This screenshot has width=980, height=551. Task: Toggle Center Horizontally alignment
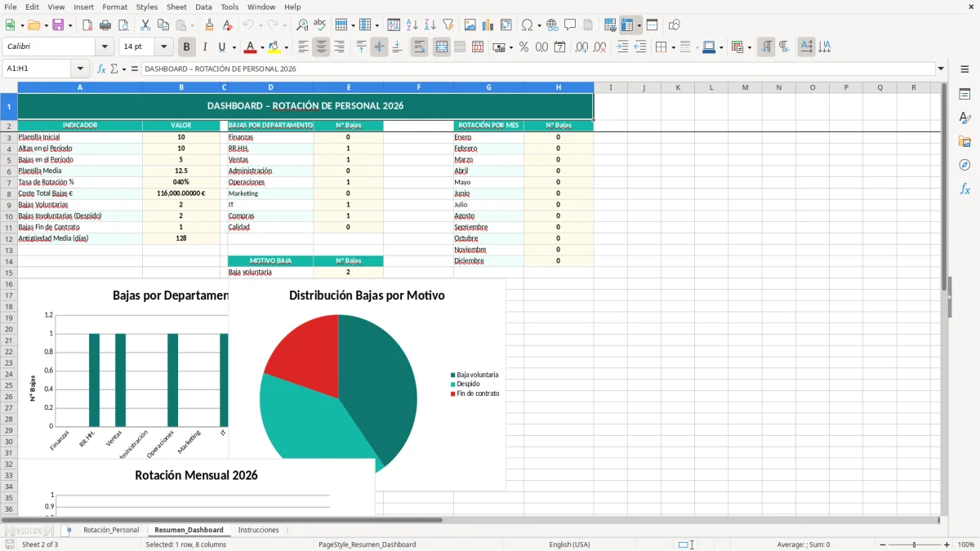pyautogui.click(x=321, y=47)
